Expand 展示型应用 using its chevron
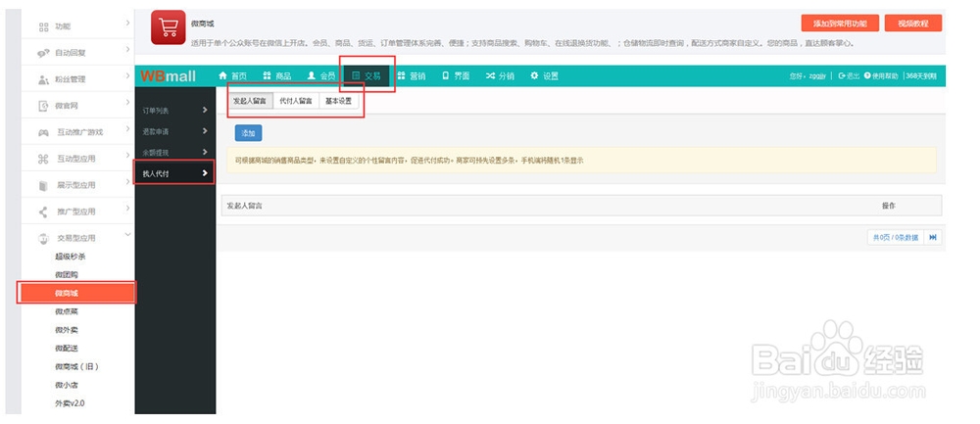The width and height of the screenshot is (980, 424). [x=127, y=182]
